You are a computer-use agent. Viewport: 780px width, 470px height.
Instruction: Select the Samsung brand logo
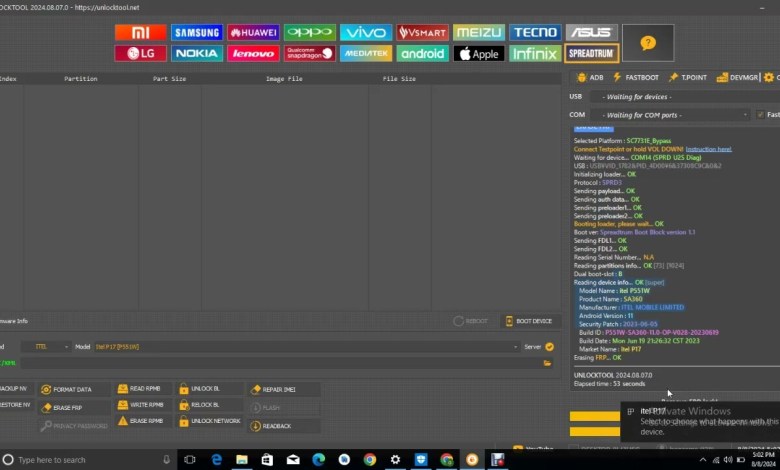(x=197, y=32)
